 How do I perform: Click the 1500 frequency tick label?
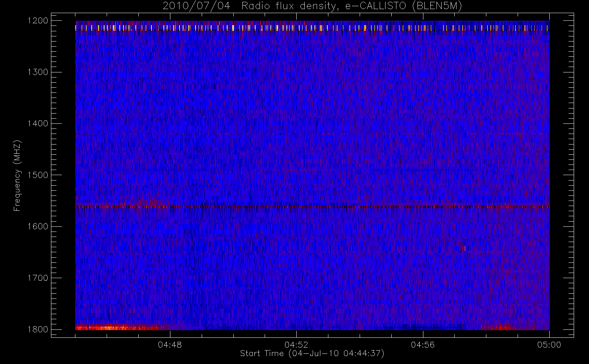point(38,175)
